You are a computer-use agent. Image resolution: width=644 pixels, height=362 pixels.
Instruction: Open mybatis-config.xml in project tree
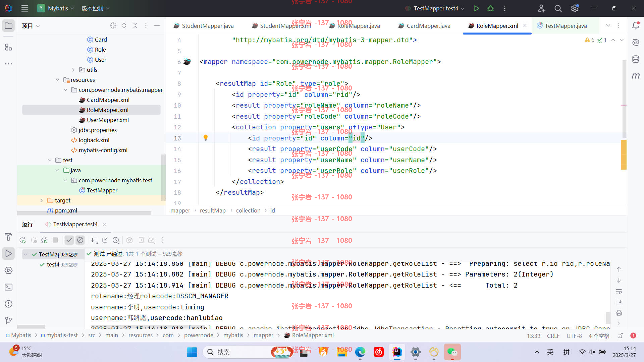[x=99, y=150]
